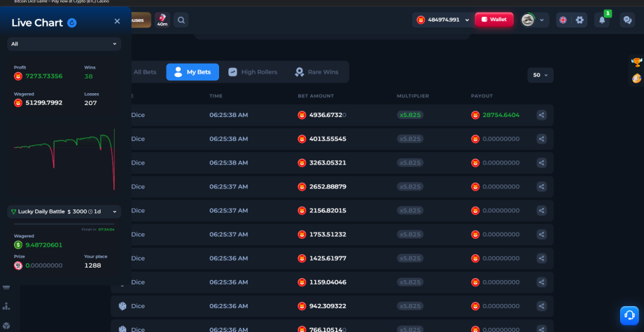Click the battle prize value 0.00000000
The width and height of the screenshot is (644, 332).
point(44,265)
